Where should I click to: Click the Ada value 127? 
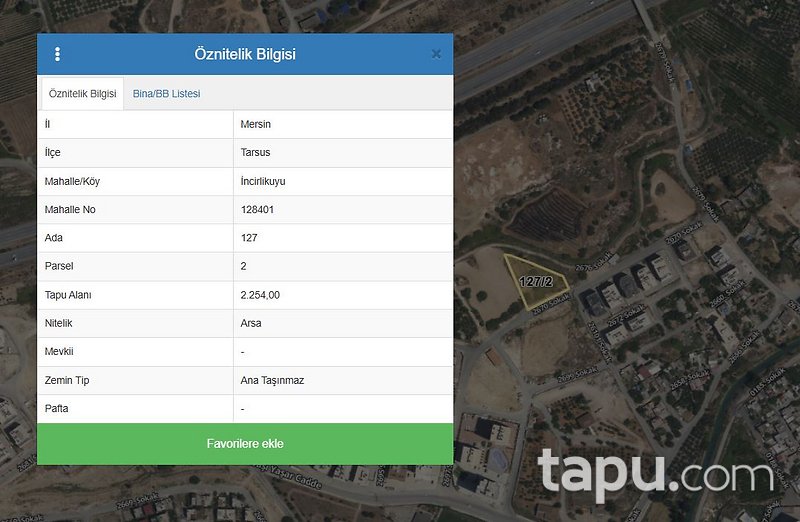[x=249, y=238]
